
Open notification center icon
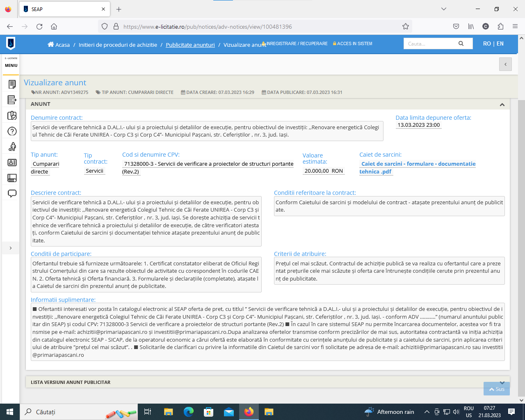click(511, 412)
